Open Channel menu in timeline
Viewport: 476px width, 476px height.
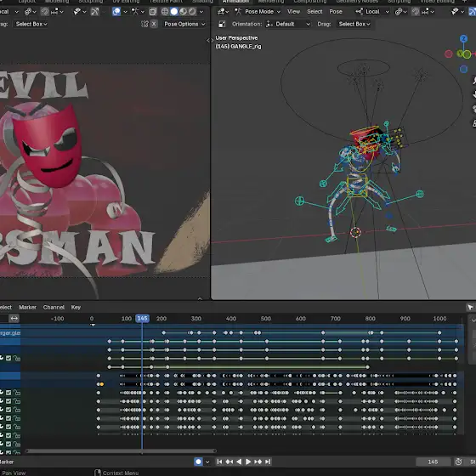click(x=54, y=307)
